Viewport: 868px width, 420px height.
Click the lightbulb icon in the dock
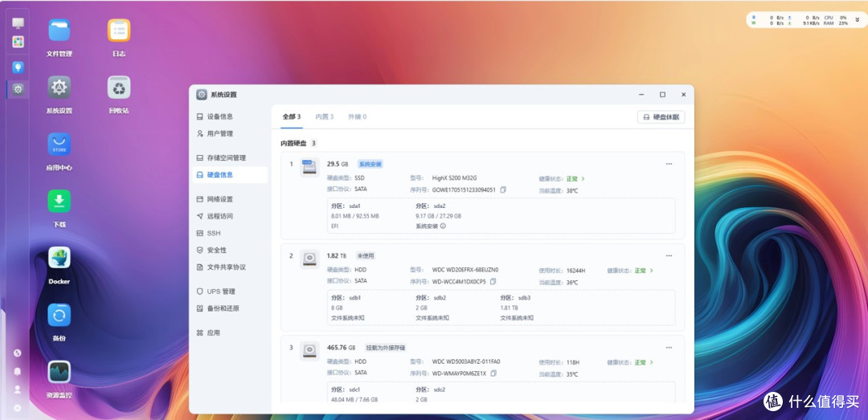18,67
